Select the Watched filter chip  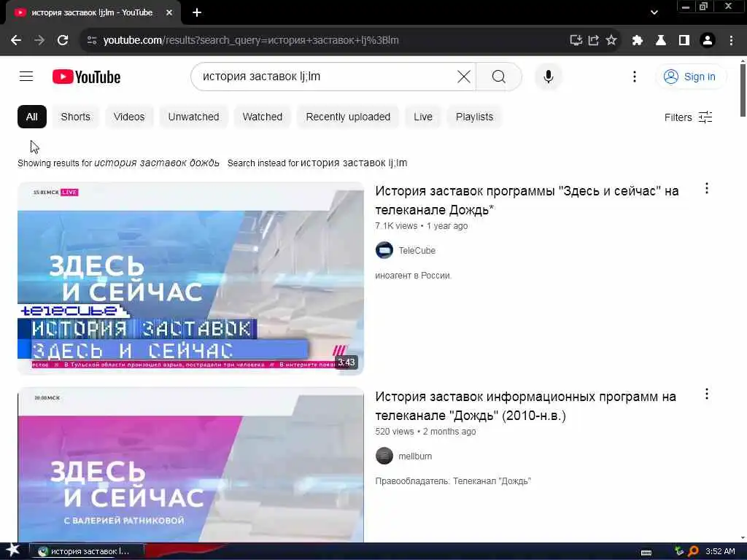click(x=262, y=117)
